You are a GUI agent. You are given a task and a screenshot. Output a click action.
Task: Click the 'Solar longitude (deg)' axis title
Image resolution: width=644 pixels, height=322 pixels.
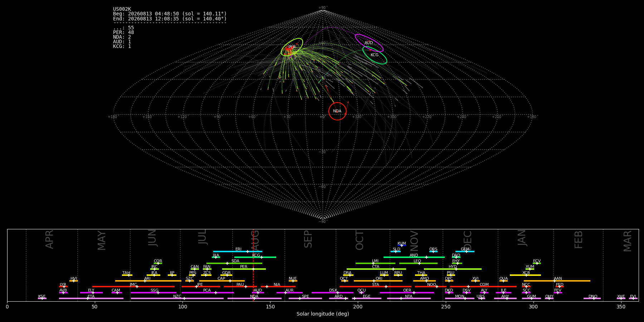click(x=323, y=314)
